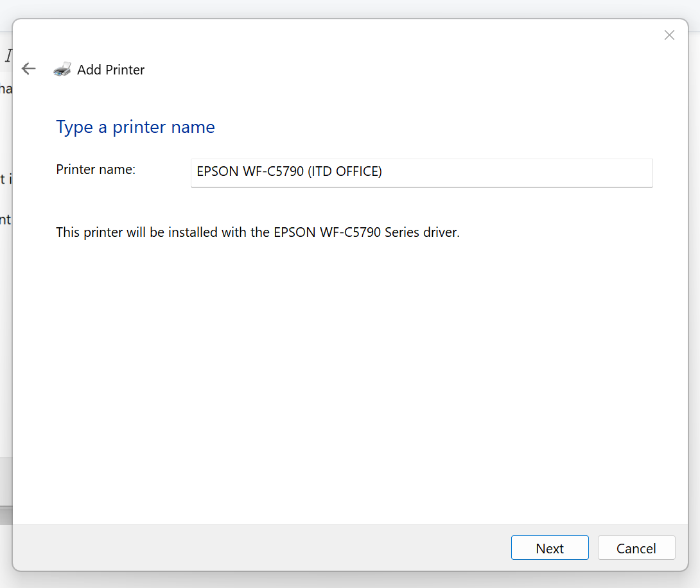700x588 pixels.
Task: Click the 'Add Printer' title text
Action: 110,69
